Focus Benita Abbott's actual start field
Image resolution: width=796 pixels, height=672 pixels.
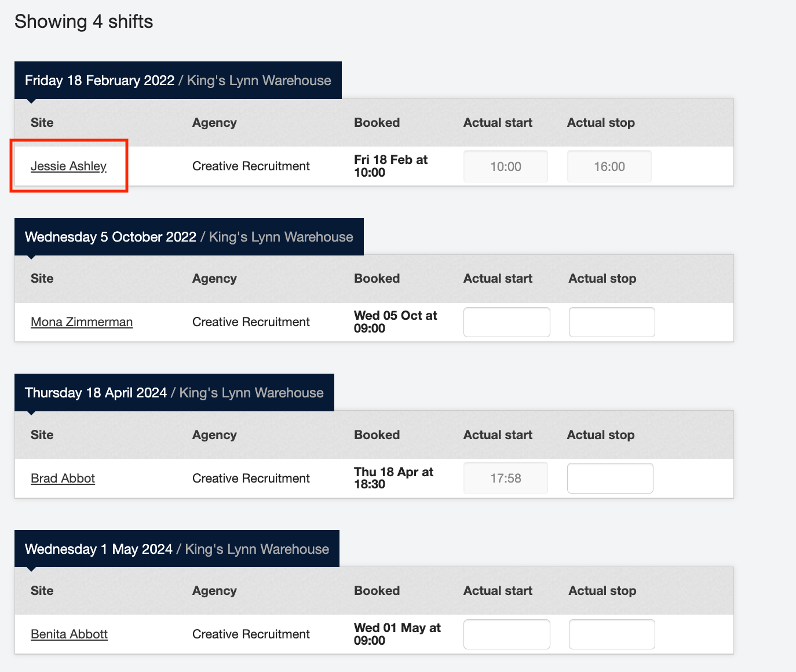(506, 634)
